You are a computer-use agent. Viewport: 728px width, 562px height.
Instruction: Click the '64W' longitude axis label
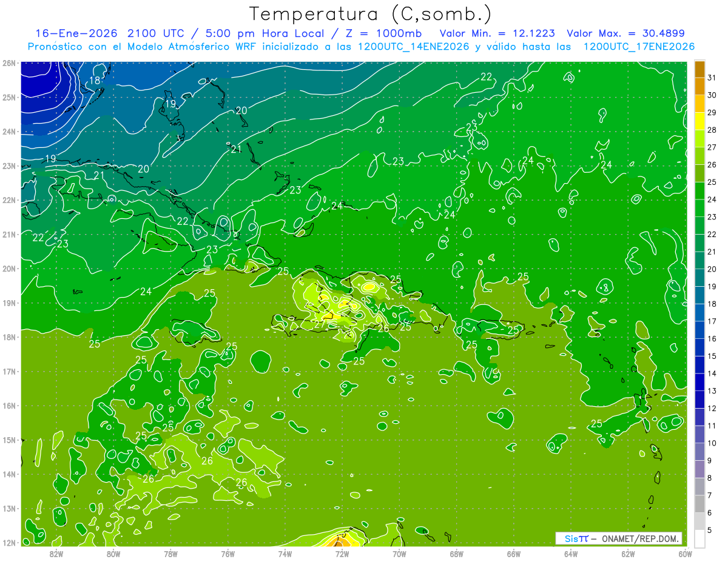point(571,554)
